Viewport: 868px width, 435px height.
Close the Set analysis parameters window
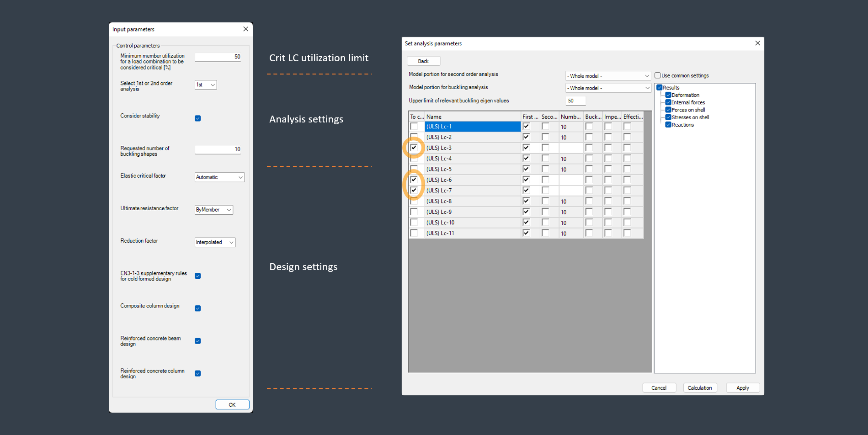coord(757,43)
